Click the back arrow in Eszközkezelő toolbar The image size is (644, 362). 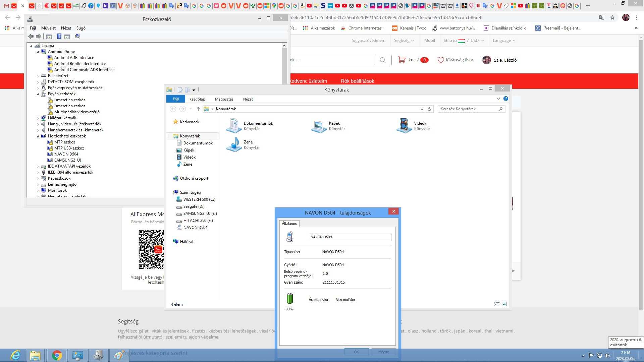pos(31,36)
